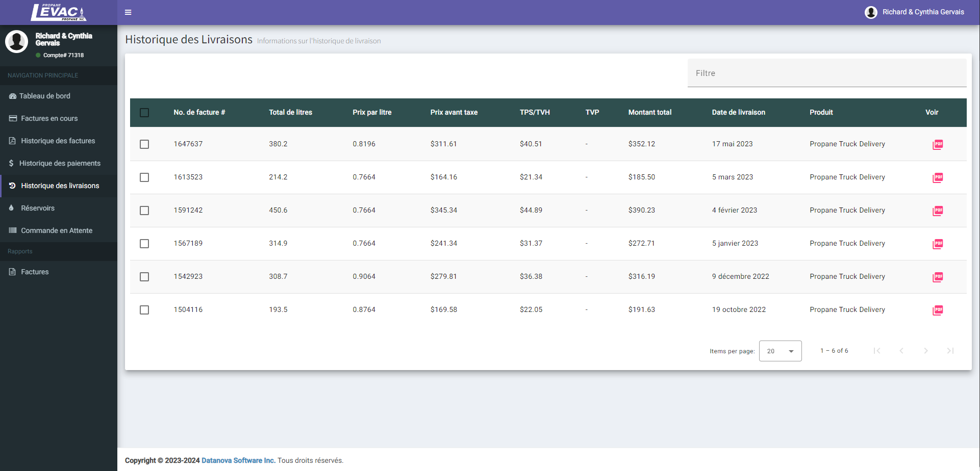Toggle the hamburger sidebar menu

tap(128, 12)
